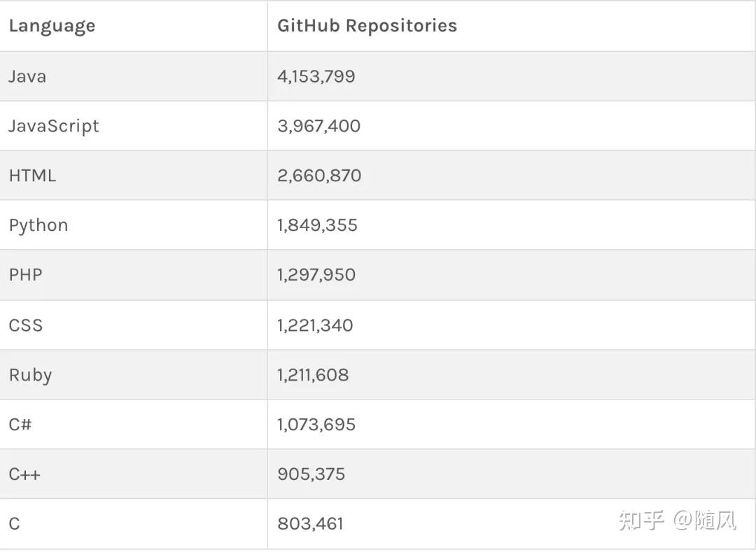
Task: Click the GitHub Repositories column header
Action: pos(367,26)
